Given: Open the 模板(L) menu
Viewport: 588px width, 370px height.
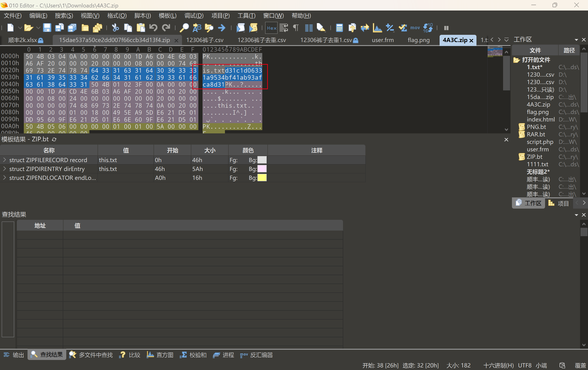Looking at the screenshot, I should pyautogui.click(x=168, y=16).
